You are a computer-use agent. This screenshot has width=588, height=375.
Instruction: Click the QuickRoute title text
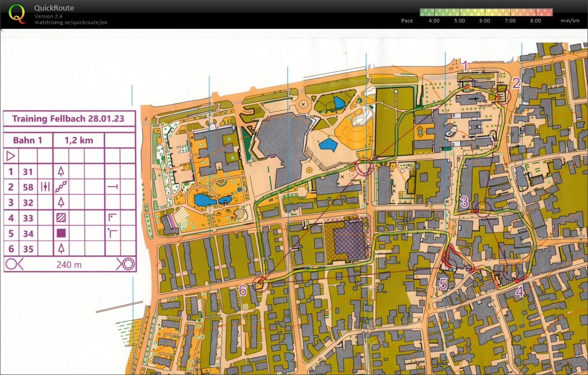pyautogui.click(x=54, y=8)
